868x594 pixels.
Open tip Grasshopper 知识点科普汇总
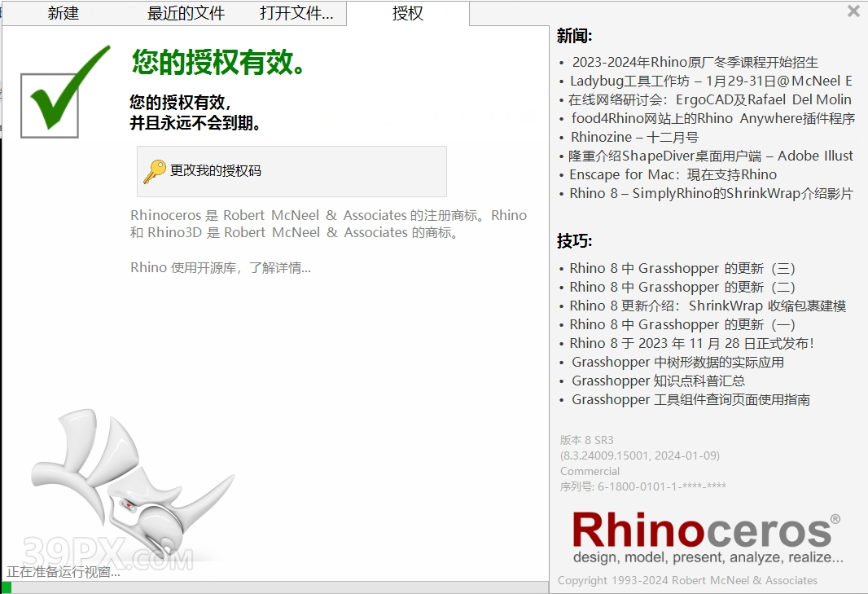click(x=658, y=381)
